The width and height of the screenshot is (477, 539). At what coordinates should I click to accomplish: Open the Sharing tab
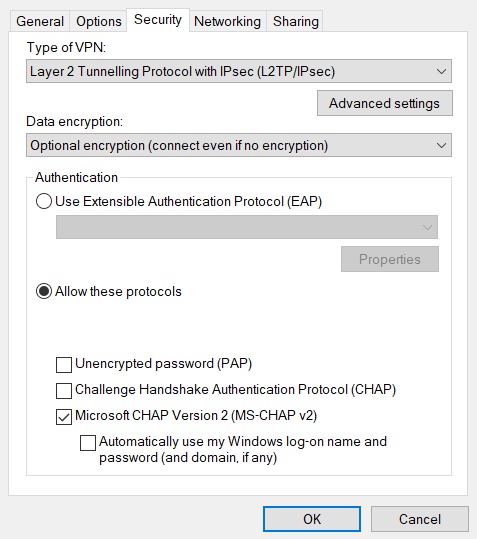pyautogui.click(x=296, y=21)
